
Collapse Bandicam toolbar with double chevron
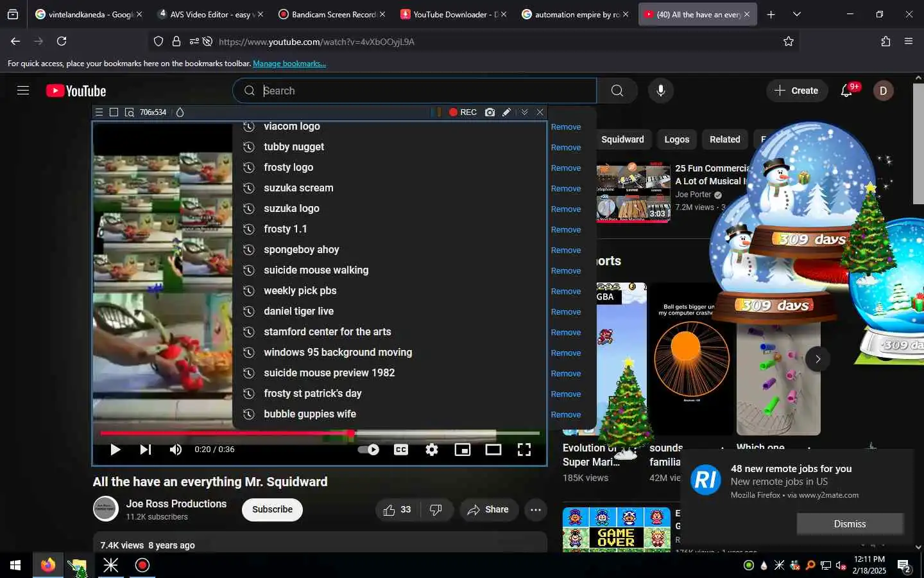click(524, 112)
